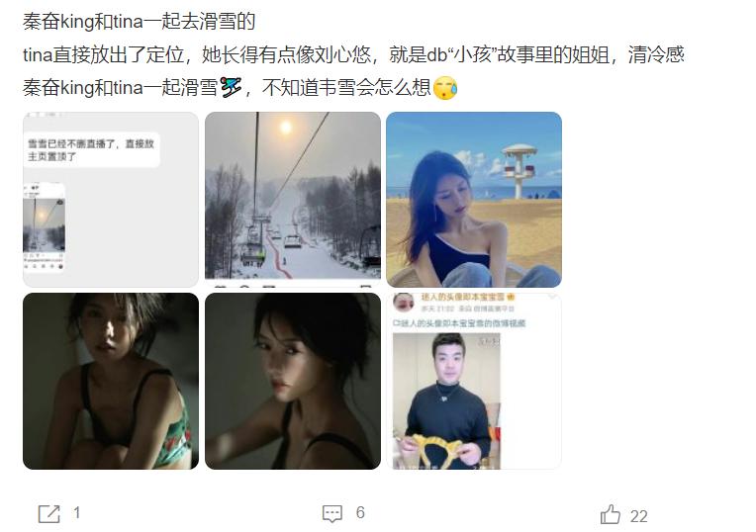Open the beach photo with white tower
This screenshot has height=532, width=756.
click(x=474, y=200)
